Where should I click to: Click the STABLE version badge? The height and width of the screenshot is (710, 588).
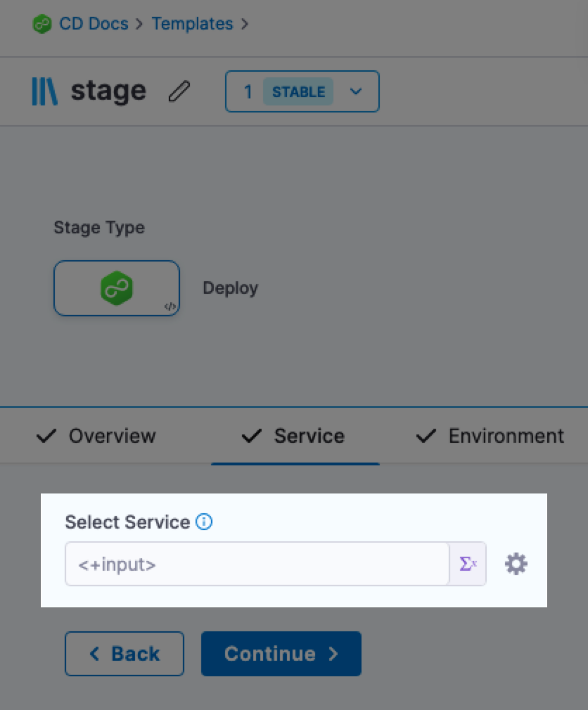pyautogui.click(x=298, y=91)
